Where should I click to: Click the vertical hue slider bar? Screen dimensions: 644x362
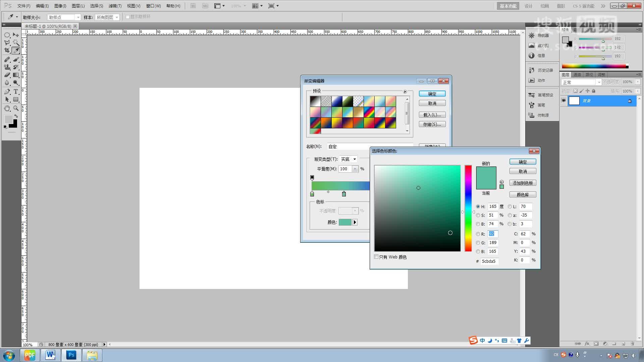click(x=468, y=208)
